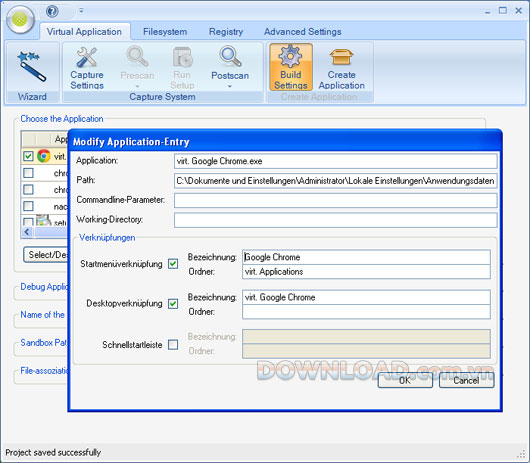Click the Verknüpfungen group label
The width and height of the screenshot is (530, 463).
[107, 238]
